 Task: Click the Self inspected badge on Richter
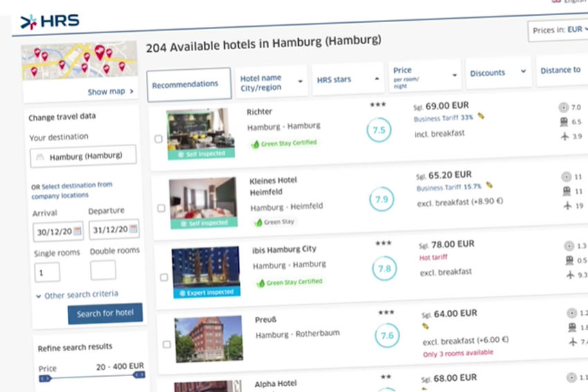tap(201, 154)
